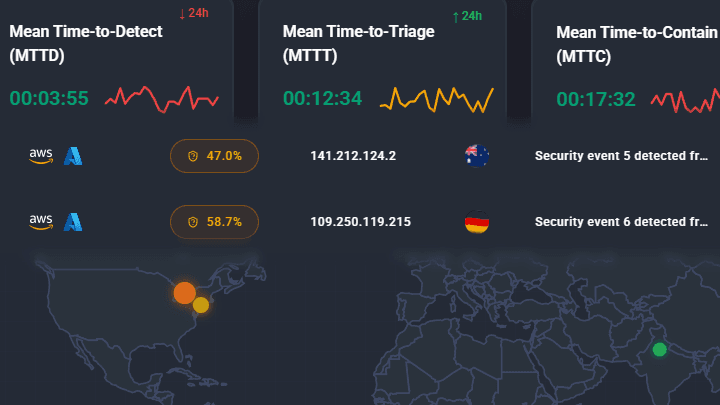
Task: Click the AWS logo in the first event row
Action: [x=41, y=156]
